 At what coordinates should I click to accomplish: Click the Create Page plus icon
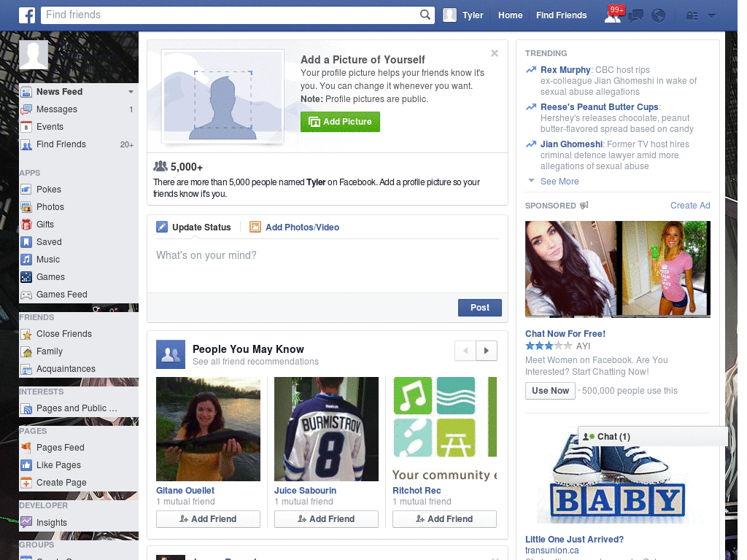tap(26, 483)
